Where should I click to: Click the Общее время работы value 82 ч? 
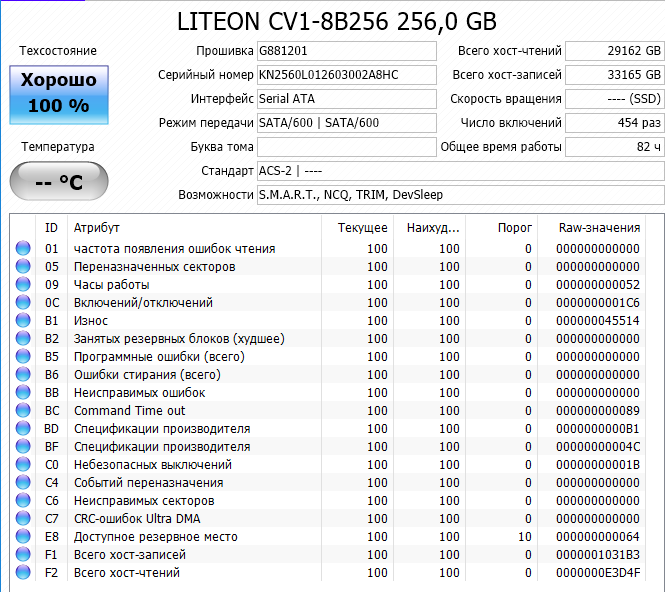615,147
